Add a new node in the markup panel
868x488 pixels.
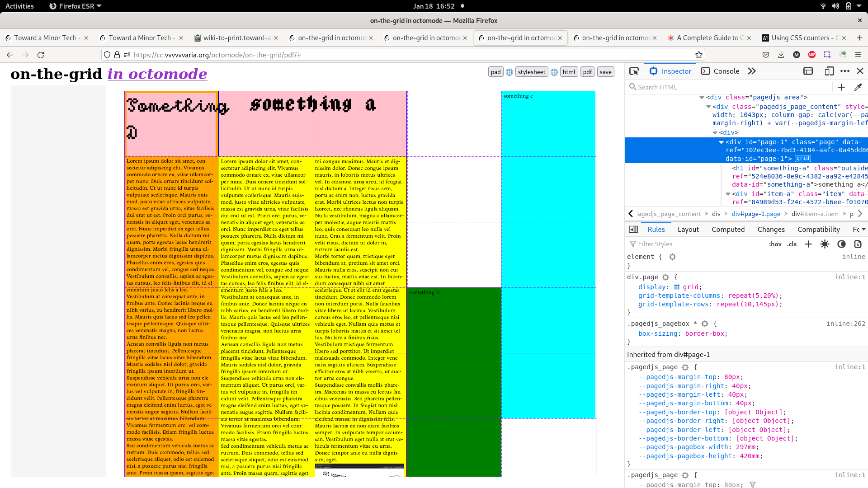point(841,87)
